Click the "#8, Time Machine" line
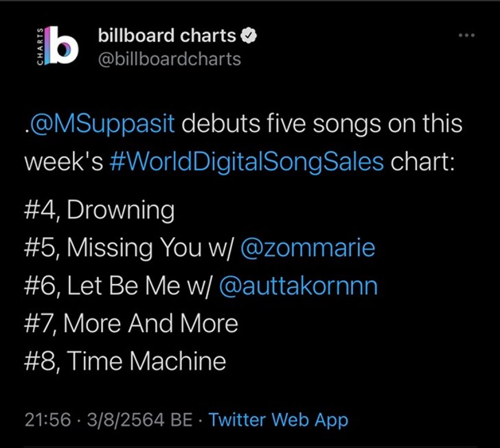Screen dimensions: 500x448 (125, 361)
